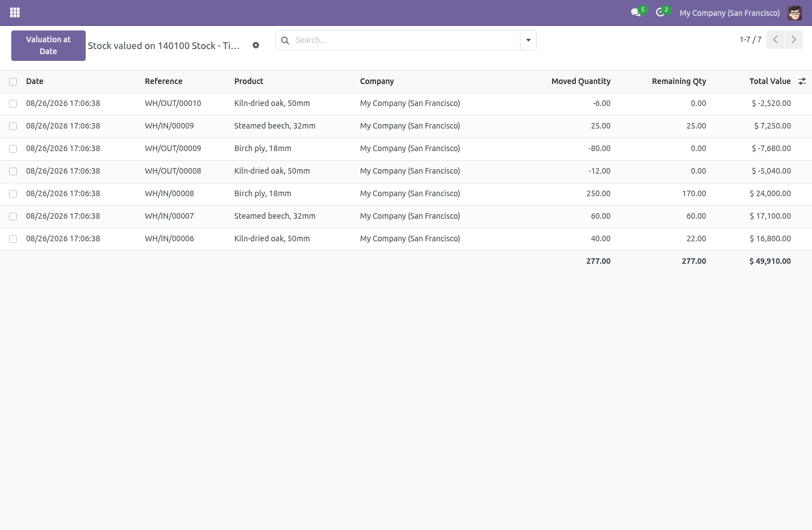Click the $ 24,000.00 total value cell
Image resolution: width=812 pixels, height=530 pixels.
(x=770, y=193)
